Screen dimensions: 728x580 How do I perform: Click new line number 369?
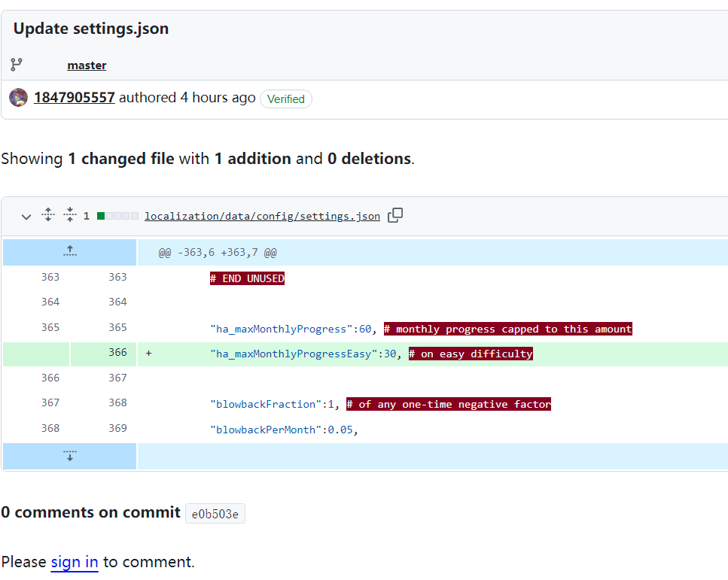(117, 428)
